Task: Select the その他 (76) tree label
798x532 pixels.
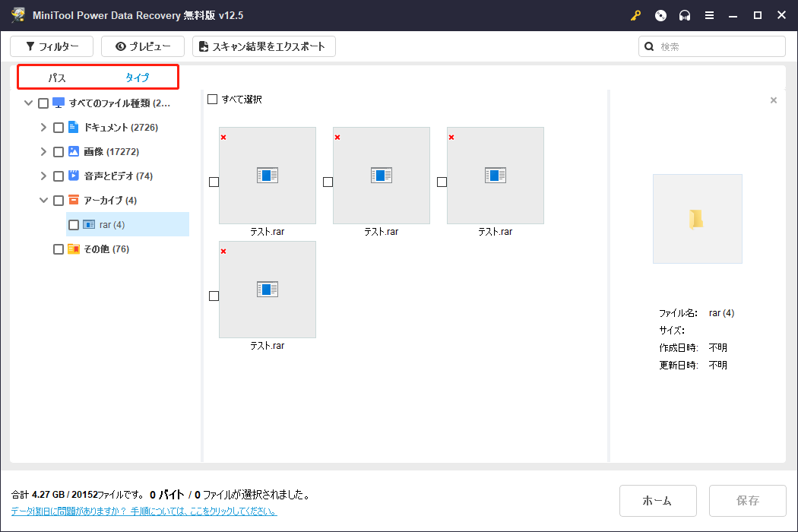Action: point(106,249)
